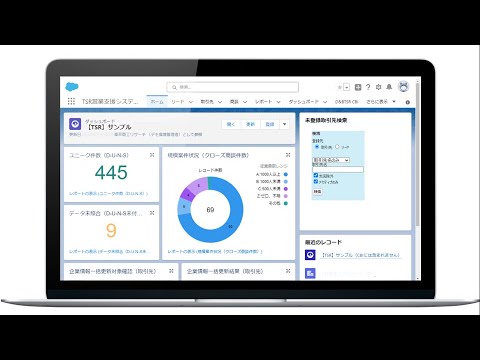Toggle the first checkbox in search panel
The height and width of the screenshot is (360, 480).
coord(316,175)
